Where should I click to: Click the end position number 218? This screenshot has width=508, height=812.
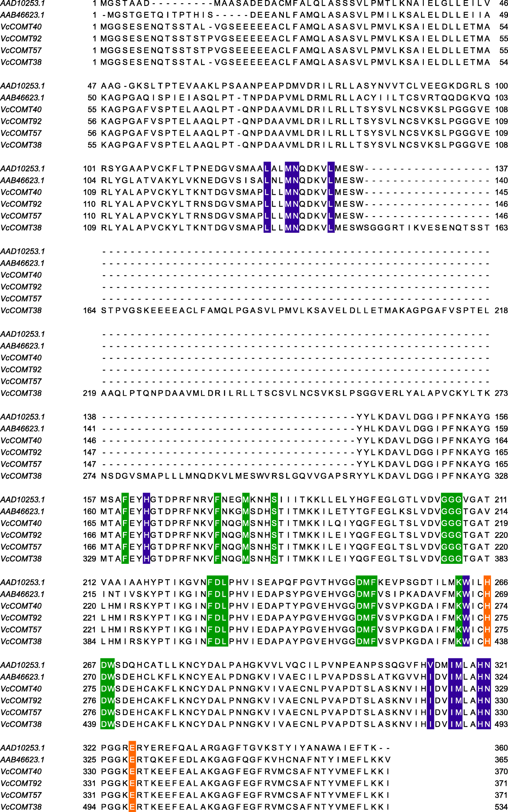point(501,310)
